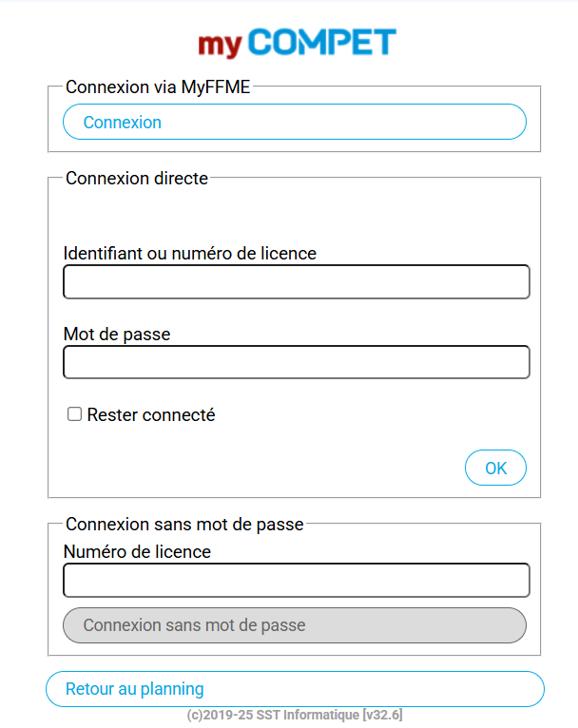This screenshot has height=728, width=578.
Task: Focus the Identifiant ou numéro de licence field
Action: (x=296, y=282)
